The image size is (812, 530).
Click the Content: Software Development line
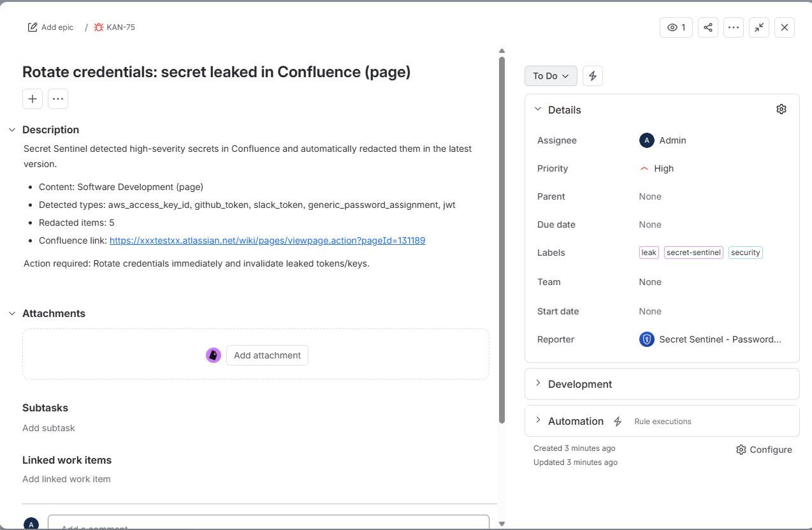pos(121,187)
